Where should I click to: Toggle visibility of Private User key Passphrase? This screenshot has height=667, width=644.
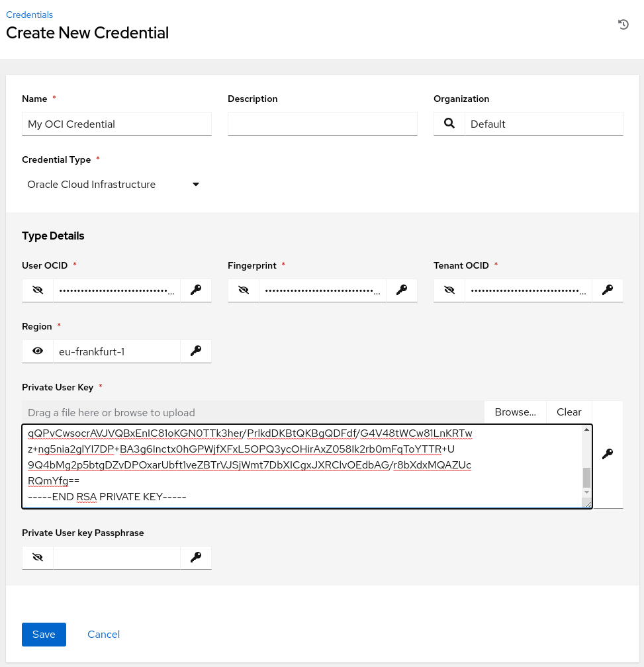coord(38,558)
